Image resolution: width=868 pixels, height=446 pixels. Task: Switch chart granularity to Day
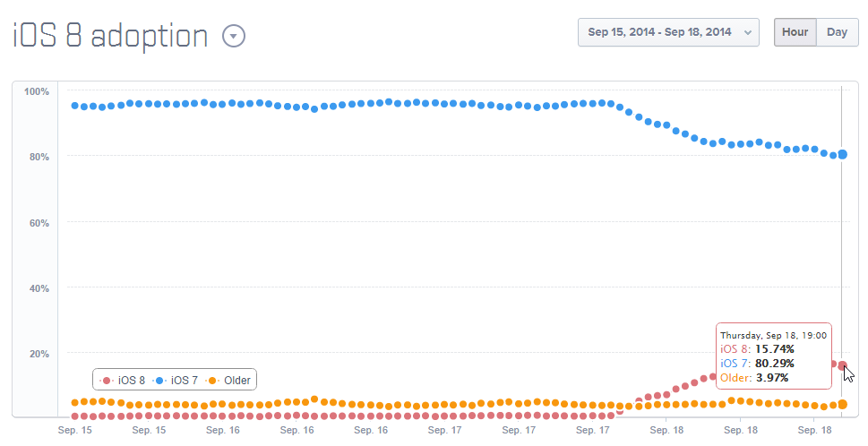click(837, 32)
